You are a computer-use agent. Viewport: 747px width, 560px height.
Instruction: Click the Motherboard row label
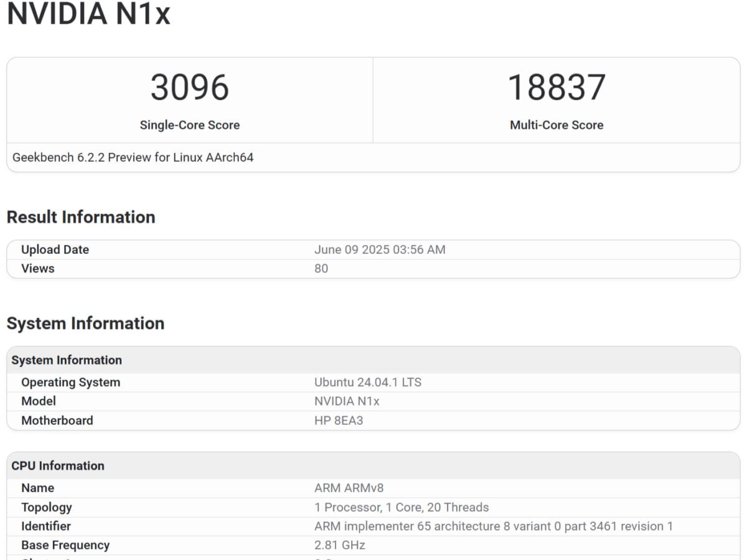pos(57,421)
